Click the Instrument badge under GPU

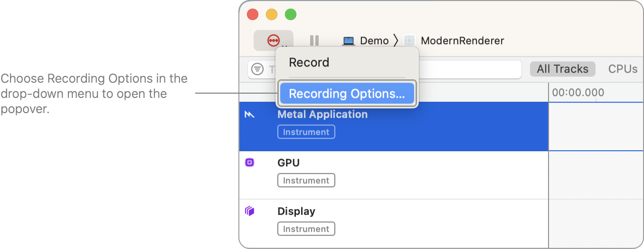point(306,181)
